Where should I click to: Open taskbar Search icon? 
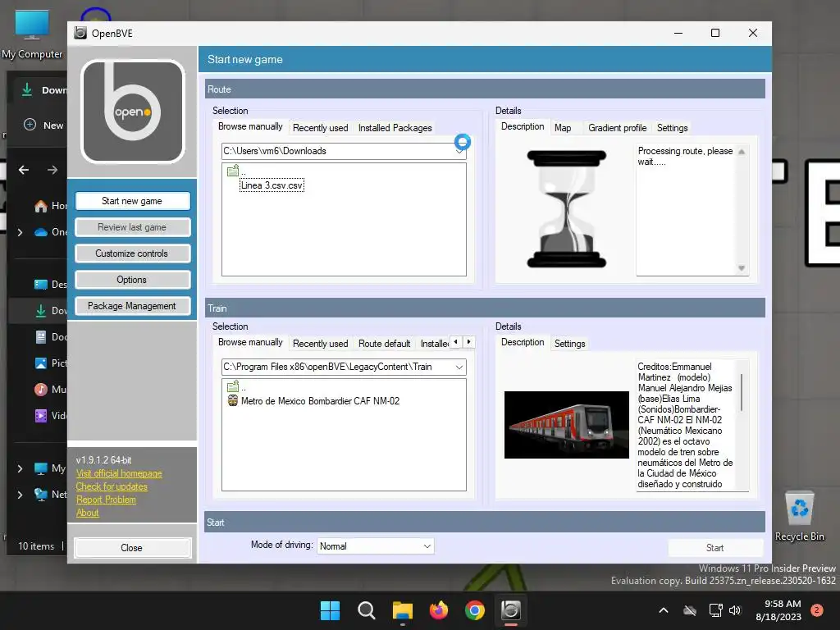(x=367, y=610)
